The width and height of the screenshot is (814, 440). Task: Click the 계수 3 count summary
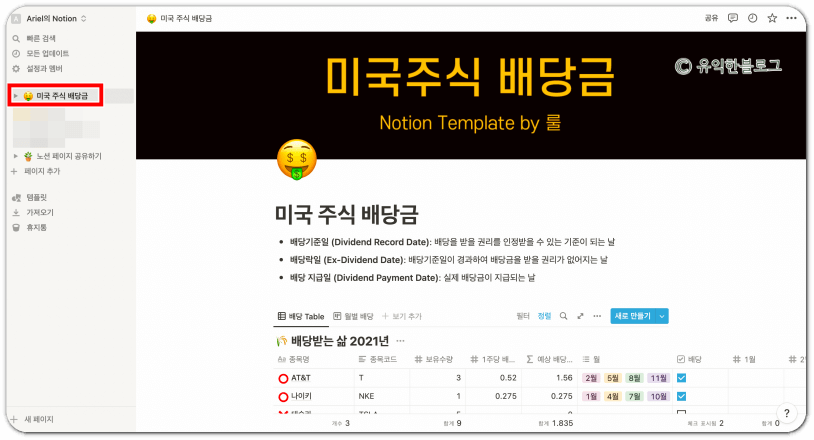tap(341, 423)
